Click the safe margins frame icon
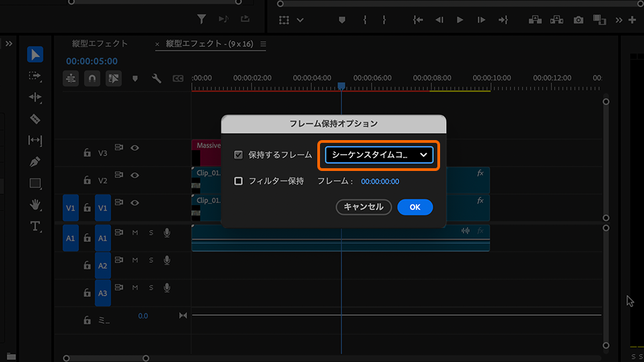The width and height of the screenshot is (644, 362). (x=284, y=19)
